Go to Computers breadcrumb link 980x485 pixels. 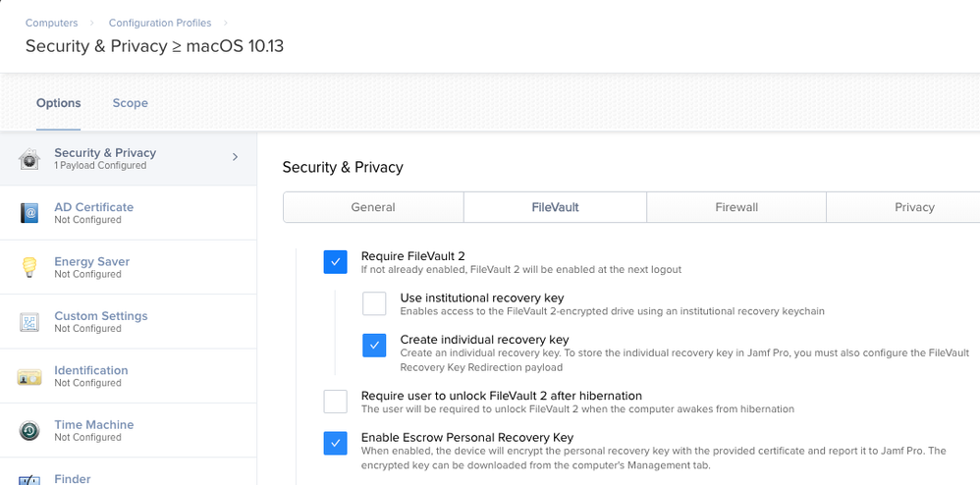tap(52, 23)
